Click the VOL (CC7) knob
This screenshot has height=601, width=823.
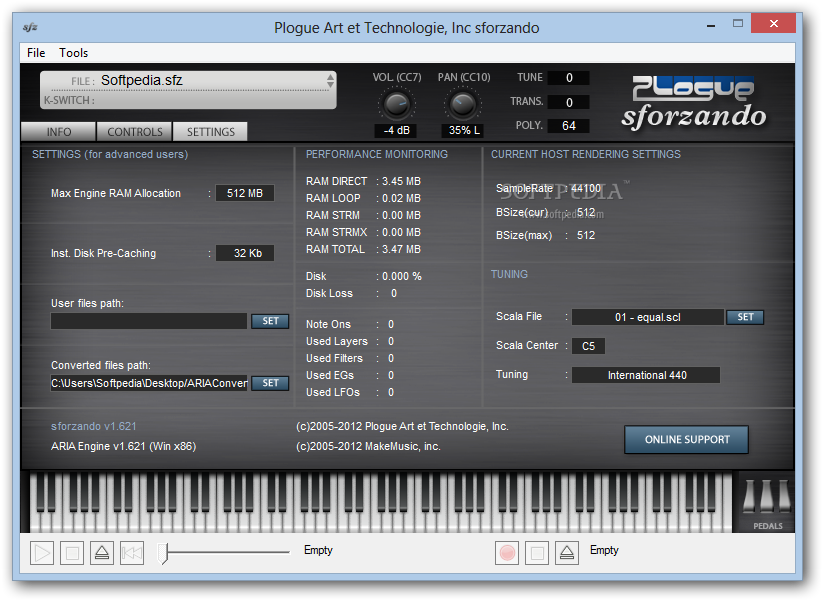click(x=397, y=104)
